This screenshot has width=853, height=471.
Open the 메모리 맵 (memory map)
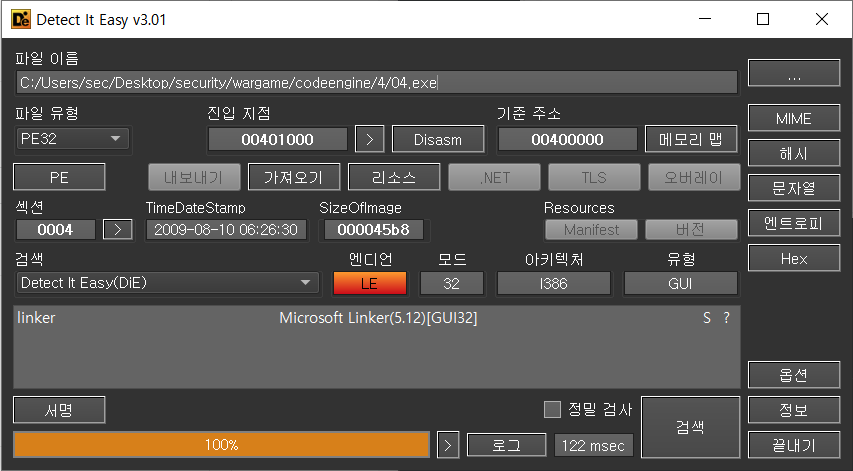[x=691, y=140]
